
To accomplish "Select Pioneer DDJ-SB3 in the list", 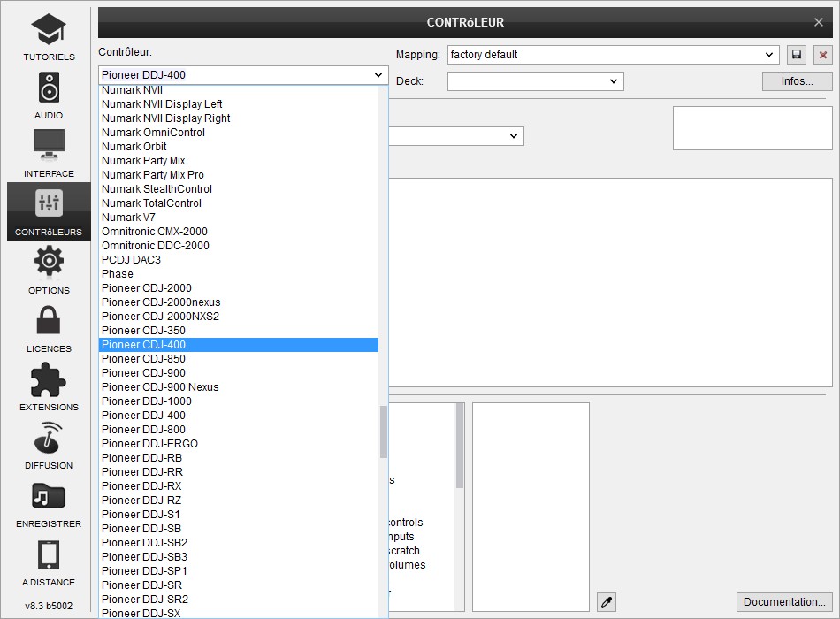I will coord(239,557).
